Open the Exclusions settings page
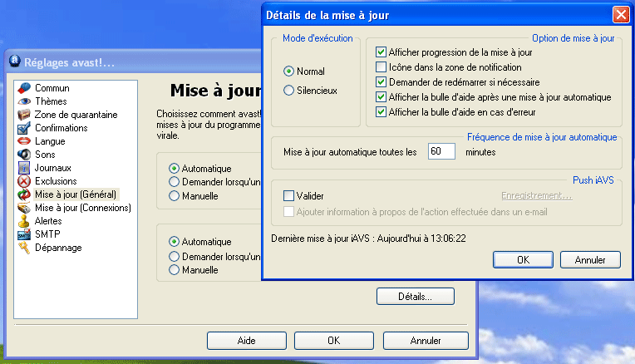 pyautogui.click(x=56, y=181)
